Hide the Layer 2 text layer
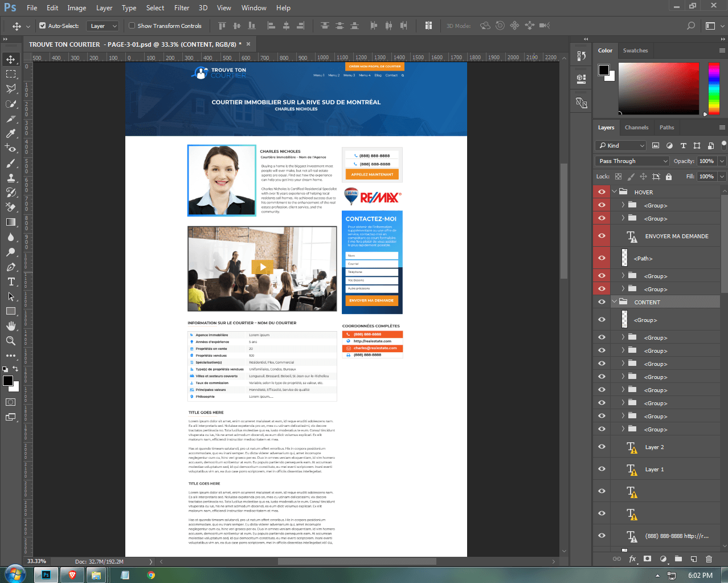Screen dimensions: 728x583 tap(602, 447)
